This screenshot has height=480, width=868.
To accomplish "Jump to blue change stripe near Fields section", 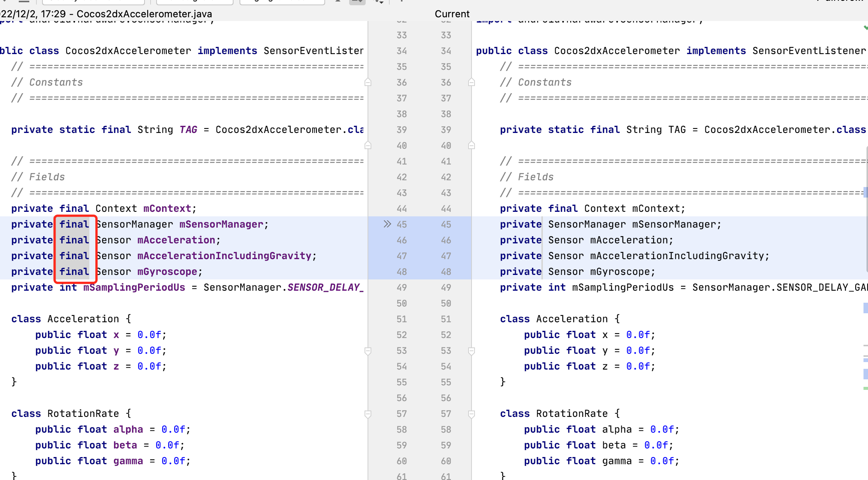I will [x=865, y=192].
